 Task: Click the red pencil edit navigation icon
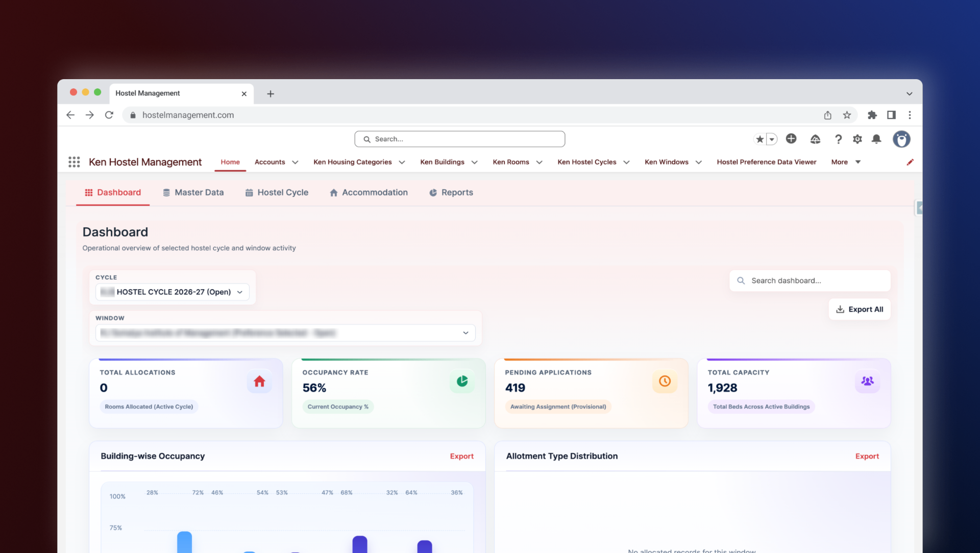[x=910, y=162]
